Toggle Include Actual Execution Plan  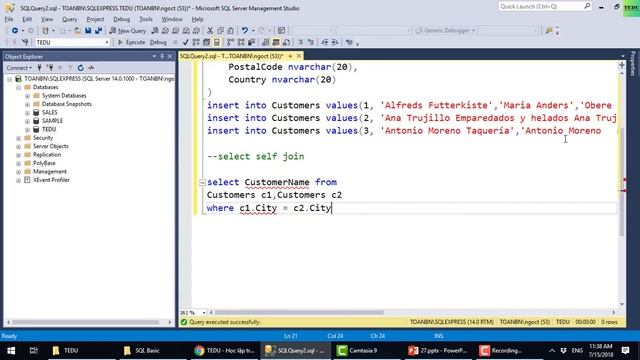[x=231, y=42]
